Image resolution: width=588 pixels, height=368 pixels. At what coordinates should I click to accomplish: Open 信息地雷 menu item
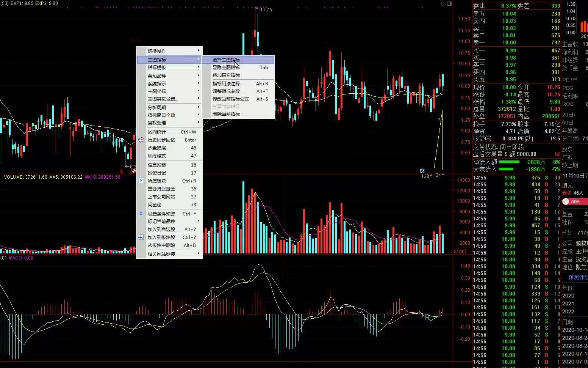(170, 165)
